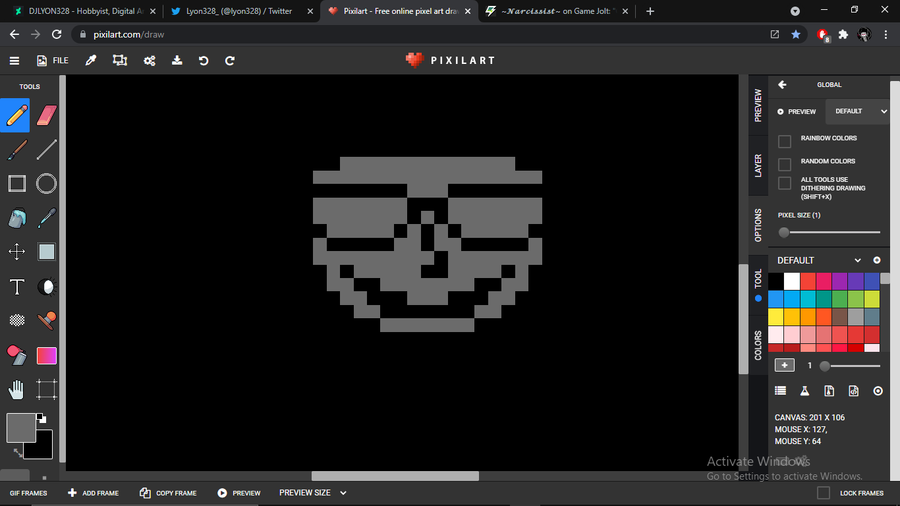Switch to the Game Jolt browser tab
Viewport: 900px width, 506px height.
[556, 11]
